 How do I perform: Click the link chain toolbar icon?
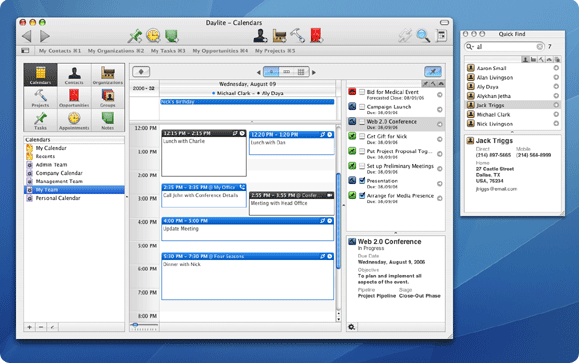(x=405, y=36)
